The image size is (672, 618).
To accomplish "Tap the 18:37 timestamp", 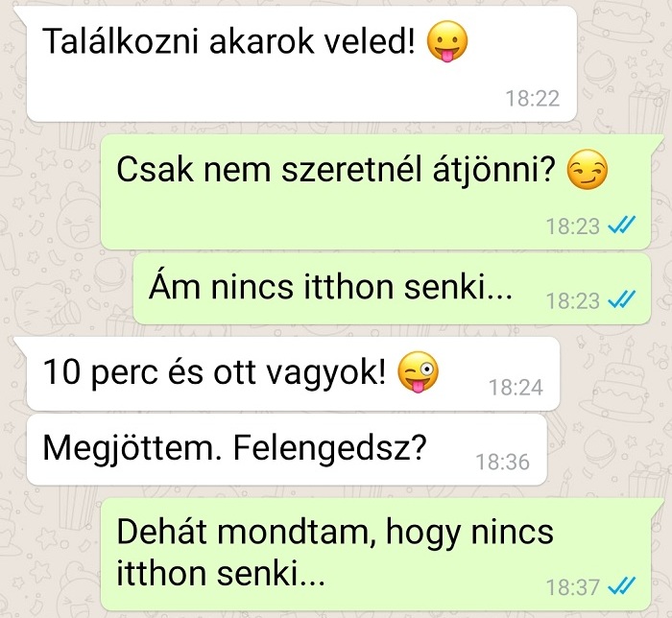I will (x=572, y=587).
